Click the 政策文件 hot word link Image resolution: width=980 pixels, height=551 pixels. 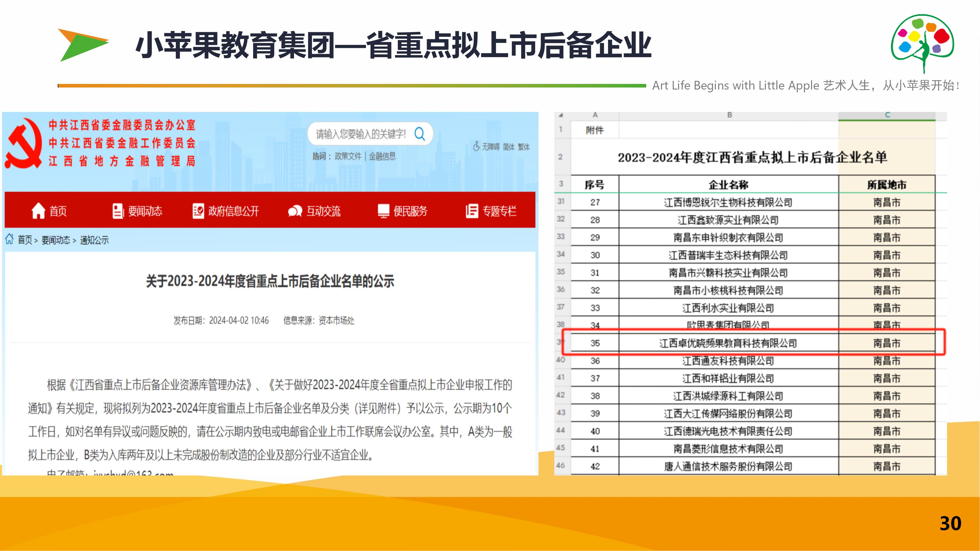[348, 156]
